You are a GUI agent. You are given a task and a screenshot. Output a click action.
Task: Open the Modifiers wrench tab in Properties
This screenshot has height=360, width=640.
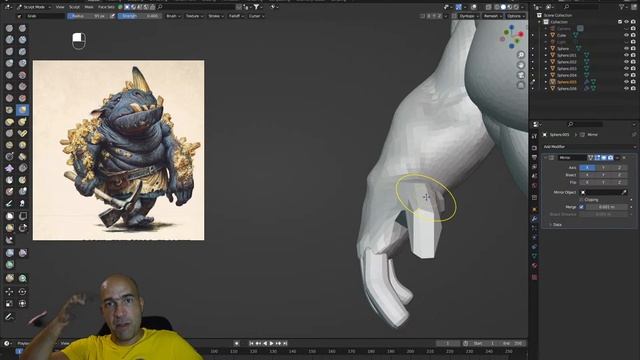click(534, 219)
